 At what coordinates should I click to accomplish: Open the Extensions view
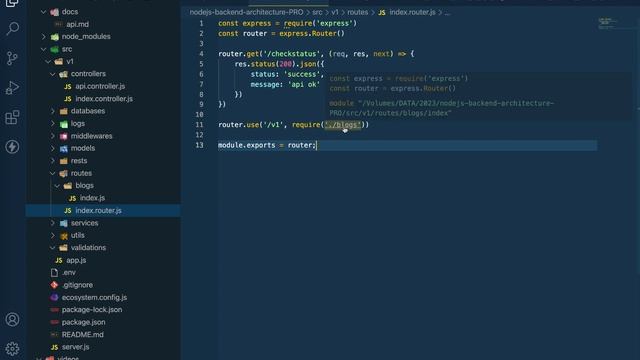[x=13, y=117]
